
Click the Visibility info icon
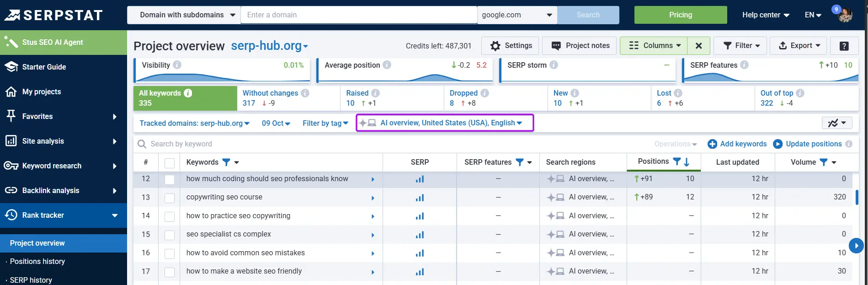point(177,65)
